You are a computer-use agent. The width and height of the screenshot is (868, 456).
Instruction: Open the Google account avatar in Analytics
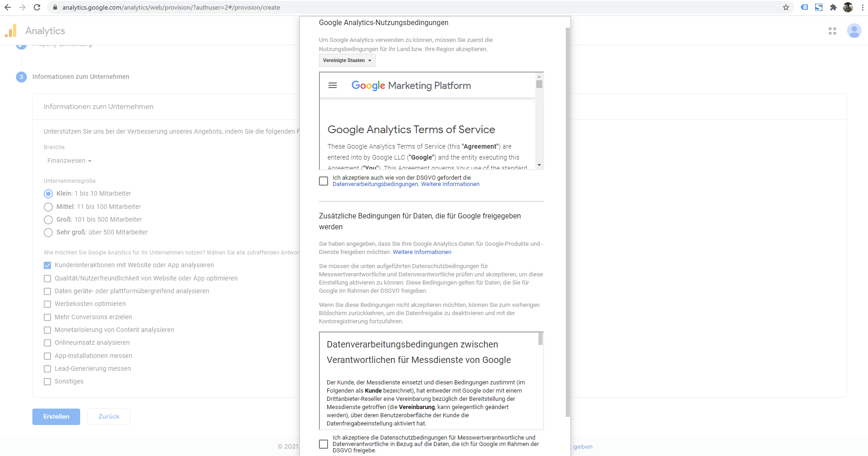click(x=854, y=31)
